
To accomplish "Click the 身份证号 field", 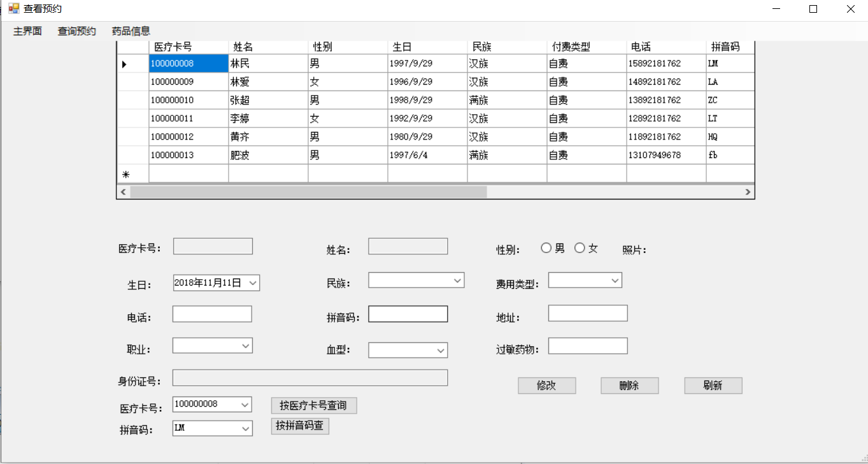I will [x=310, y=377].
